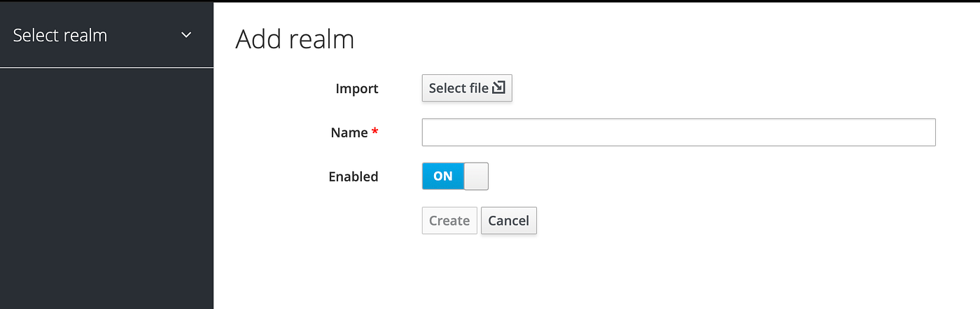Focus the realm Name text field
980x309 pixels.
click(x=678, y=132)
